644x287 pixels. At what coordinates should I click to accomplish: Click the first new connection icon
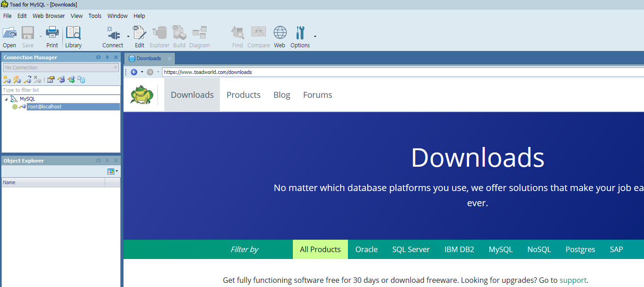(7, 80)
